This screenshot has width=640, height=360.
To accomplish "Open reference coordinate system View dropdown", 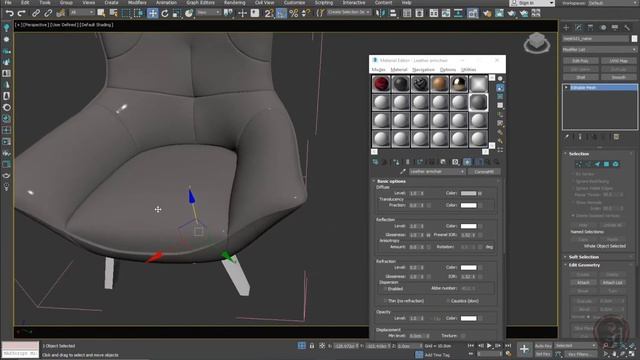I will click(208, 13).
